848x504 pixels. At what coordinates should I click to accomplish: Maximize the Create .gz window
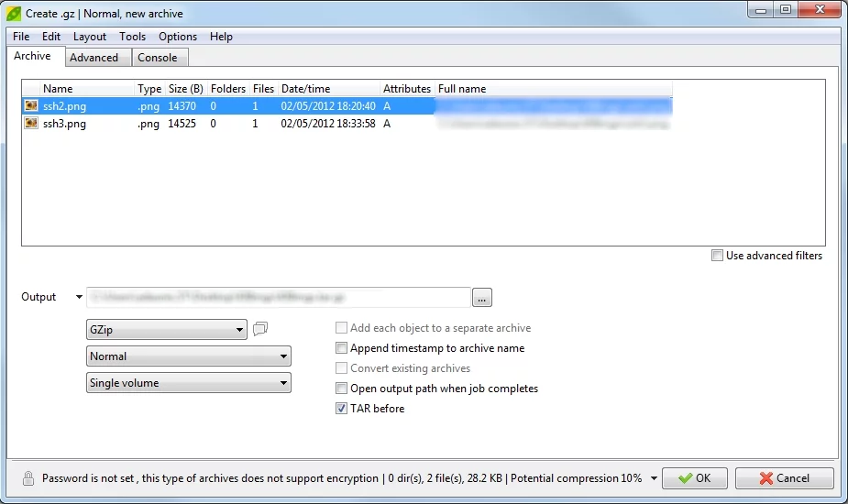(x=786, y=10)
